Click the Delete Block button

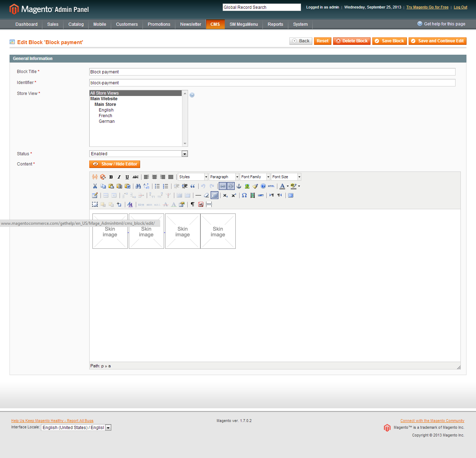pyautogui.click(x=352, y=41)
